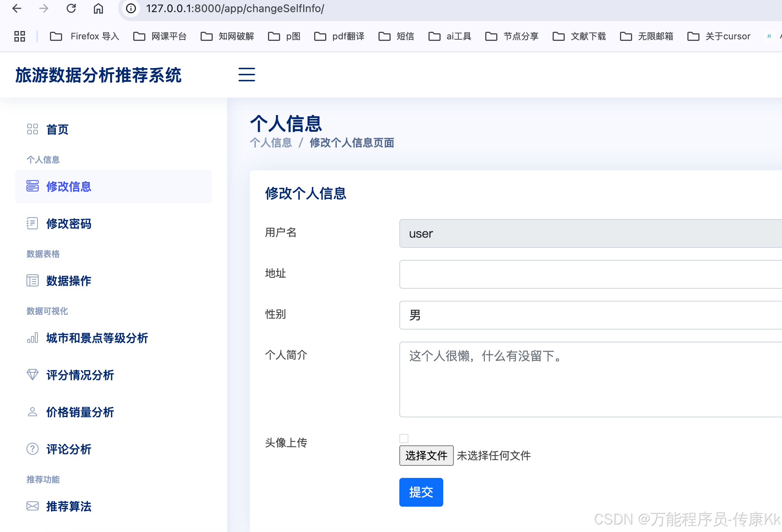This screenshot has width=782, height=532.
Task: Open the 性别 dropdown showing 男
Action: pos(590,315)
